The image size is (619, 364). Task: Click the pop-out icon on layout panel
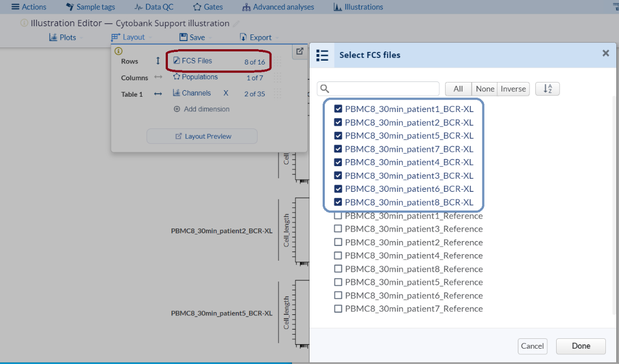coord(300,51)
